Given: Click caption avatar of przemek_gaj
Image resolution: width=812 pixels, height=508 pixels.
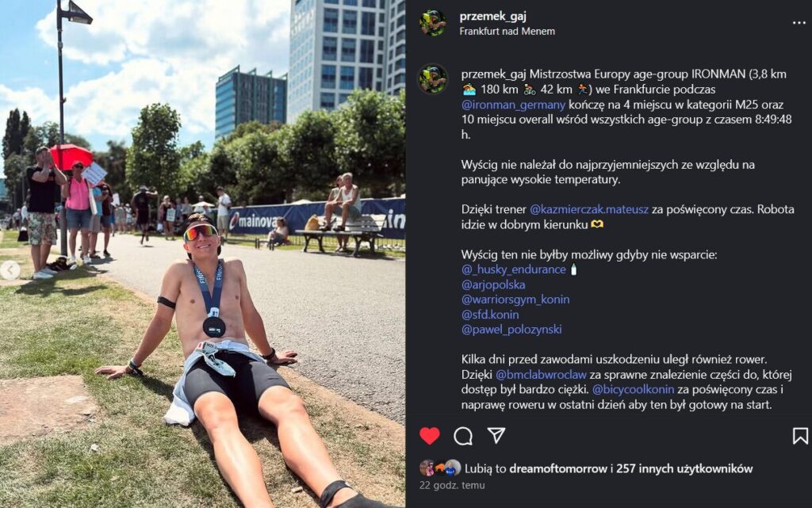Looking at the screenshot, I should click(433, 78).
